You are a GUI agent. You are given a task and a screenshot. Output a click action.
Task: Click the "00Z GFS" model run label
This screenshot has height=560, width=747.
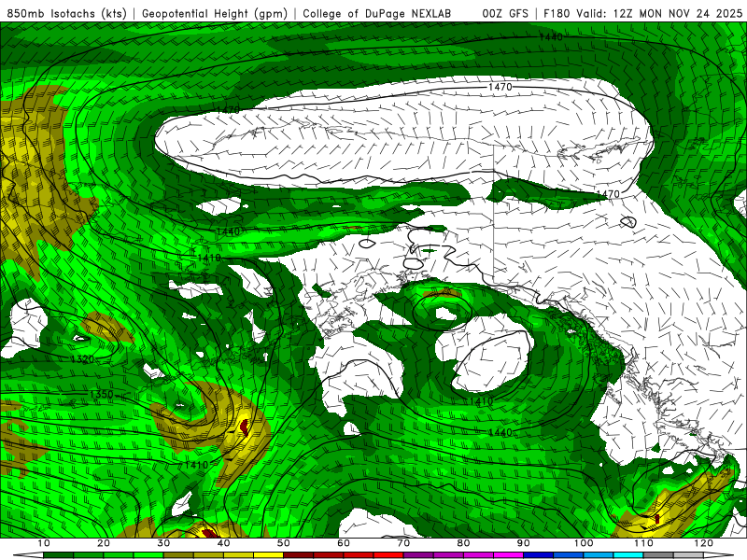505,14
